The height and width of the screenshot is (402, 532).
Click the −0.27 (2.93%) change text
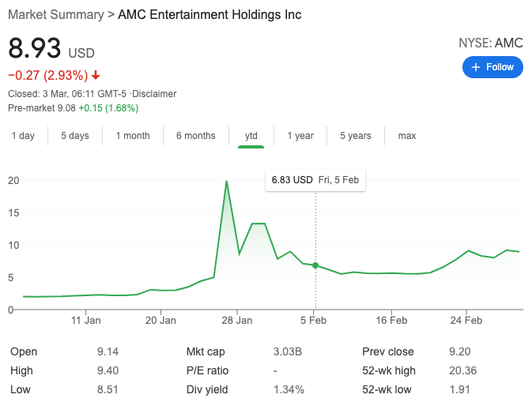(x=48, y=75)
